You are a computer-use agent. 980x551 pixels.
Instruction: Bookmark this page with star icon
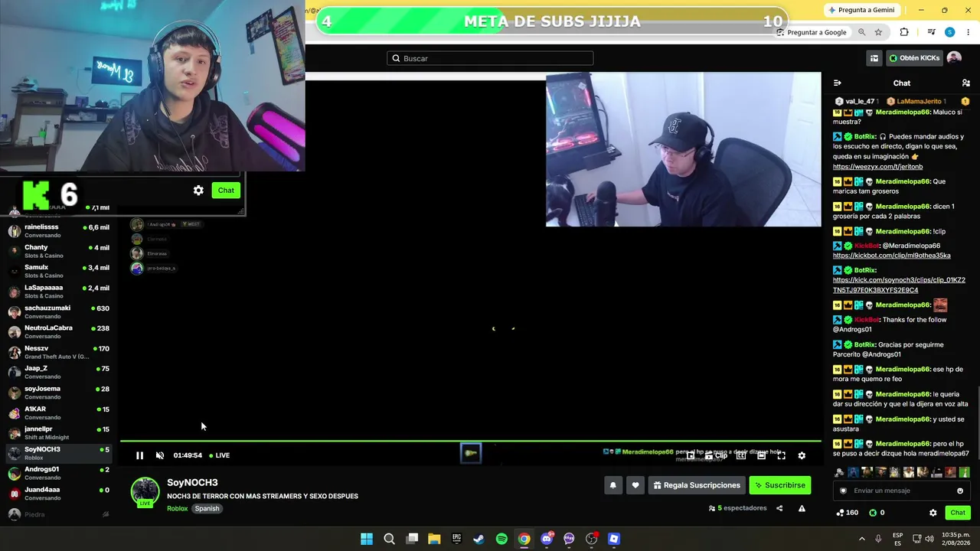[x=878, y=32]
